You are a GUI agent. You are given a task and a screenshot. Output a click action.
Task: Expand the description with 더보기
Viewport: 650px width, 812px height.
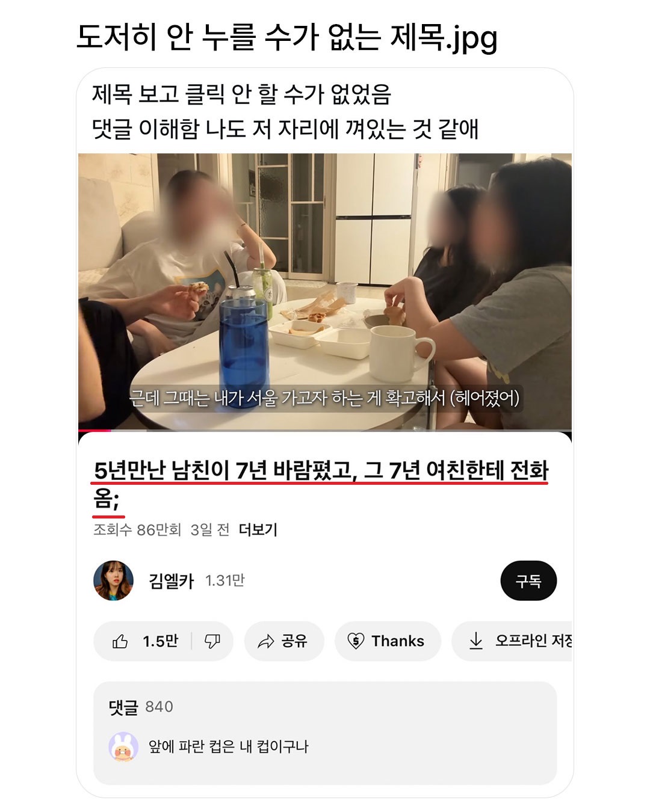click(258, 530)
